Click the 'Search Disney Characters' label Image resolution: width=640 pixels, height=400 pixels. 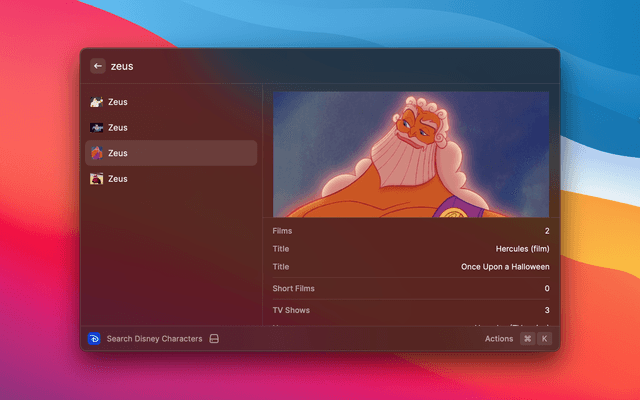point(155,339)
